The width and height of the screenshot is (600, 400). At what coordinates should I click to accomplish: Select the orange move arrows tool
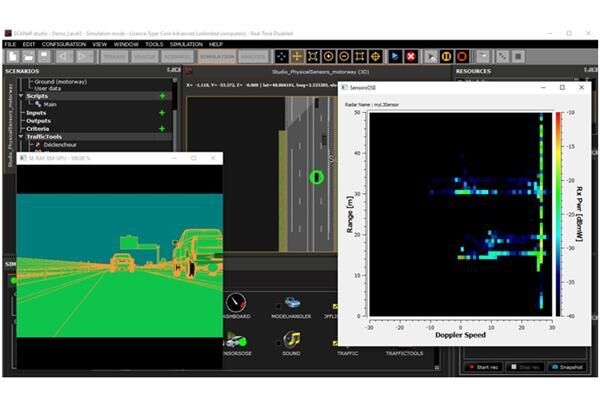pyautogui.click(x=297, y=56)
